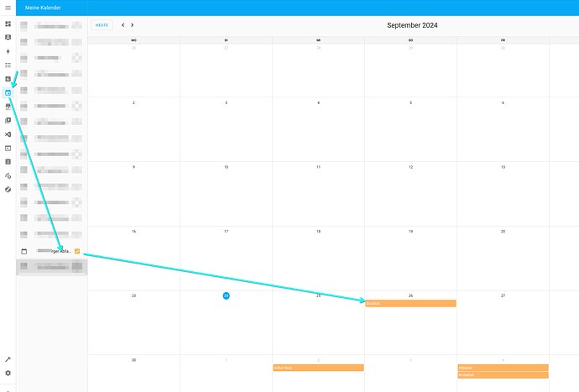Open the to-do lists sidebar icon

[8, 65]
